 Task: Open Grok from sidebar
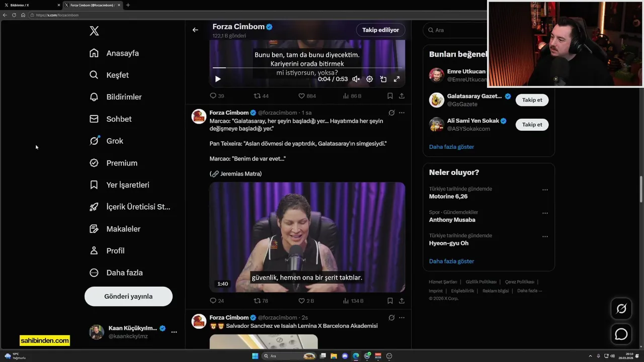tap(106, 141)
